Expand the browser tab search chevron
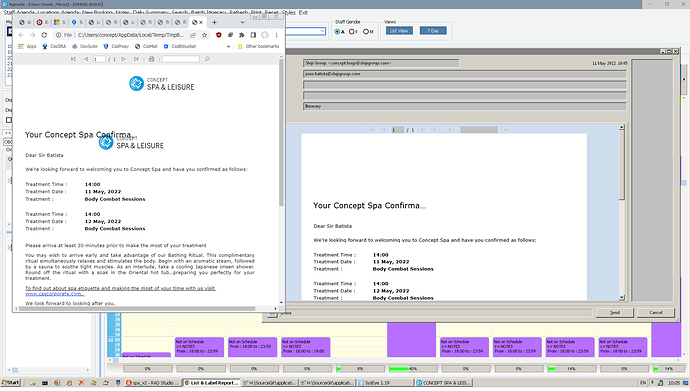690x391 pixels. pyautogui.click(x=242, y=22)
